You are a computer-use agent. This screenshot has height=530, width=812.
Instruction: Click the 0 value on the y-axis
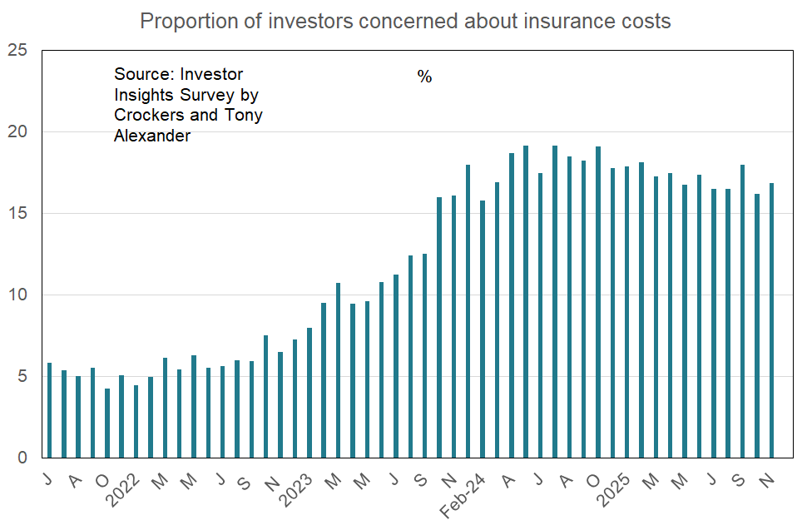point(24,458)
